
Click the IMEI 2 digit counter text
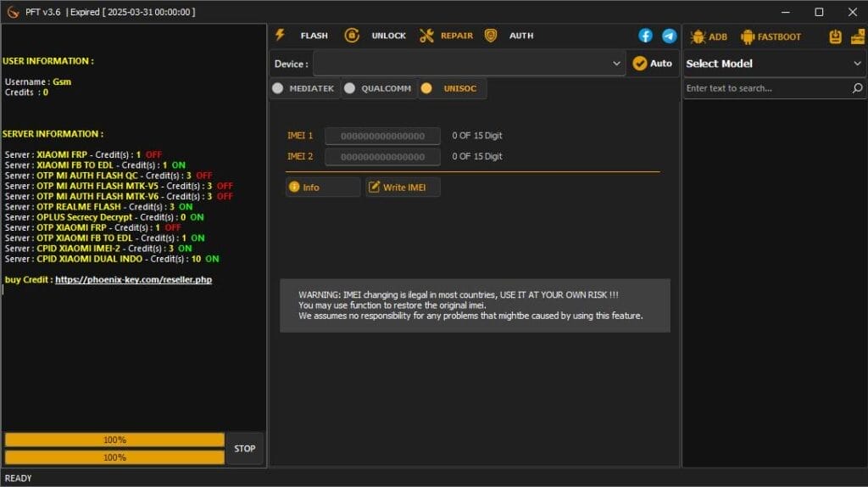(477, 157)
